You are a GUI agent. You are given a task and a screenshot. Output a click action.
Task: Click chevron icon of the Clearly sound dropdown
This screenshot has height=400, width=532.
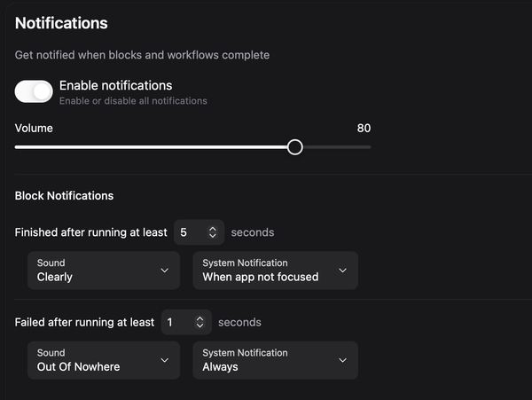(x=165, y=271)
